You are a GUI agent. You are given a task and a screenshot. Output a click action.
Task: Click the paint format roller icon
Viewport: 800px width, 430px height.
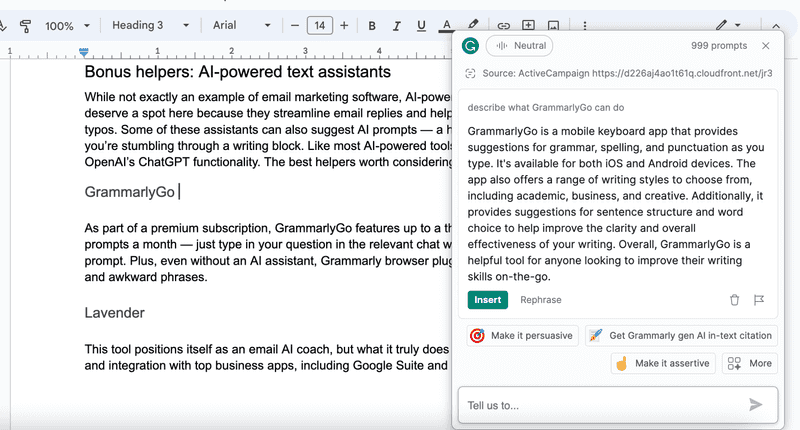[25, 26]
